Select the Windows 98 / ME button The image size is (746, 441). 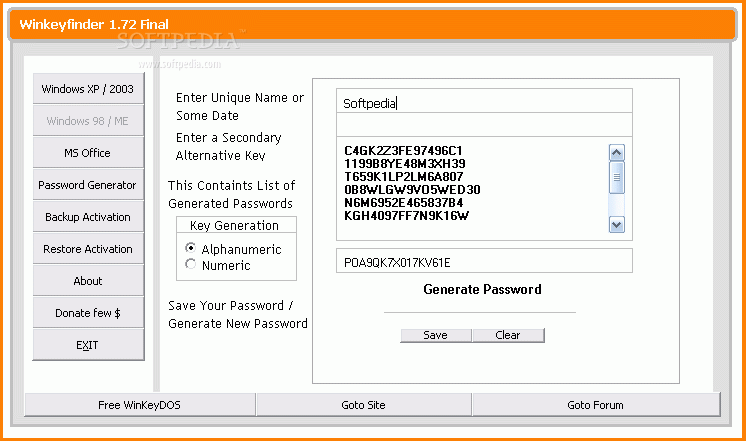(x=88, y=121)
